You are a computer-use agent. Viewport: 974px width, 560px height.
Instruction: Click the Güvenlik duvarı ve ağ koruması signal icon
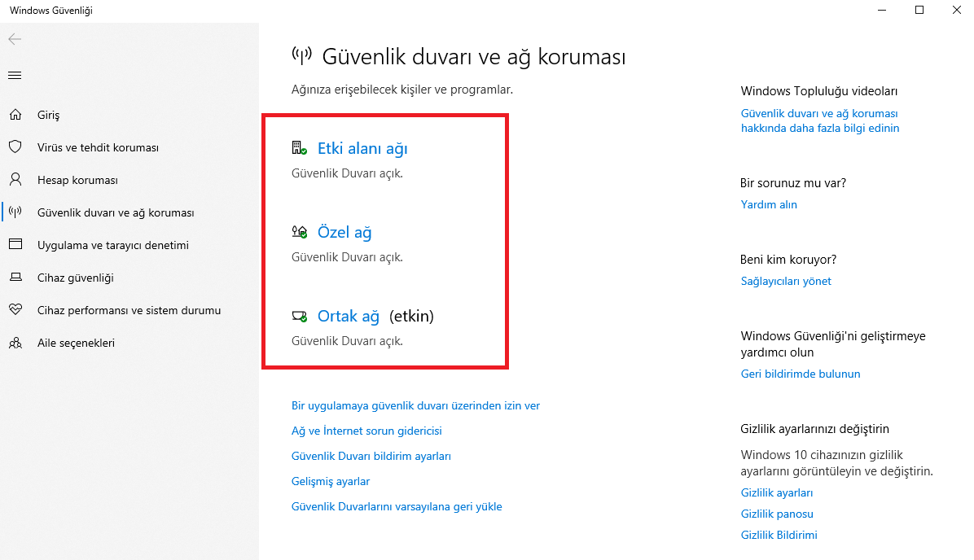pos(15,212)
